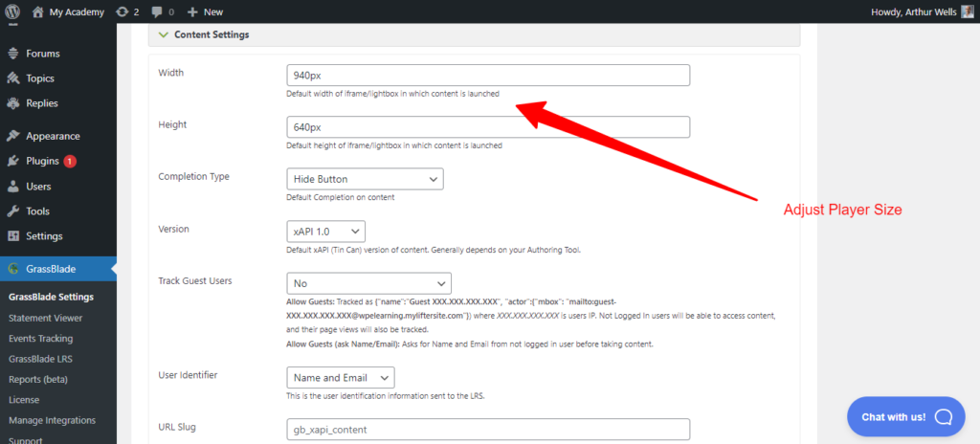Open GrassBlade LRS submenu link

[40, 359]
